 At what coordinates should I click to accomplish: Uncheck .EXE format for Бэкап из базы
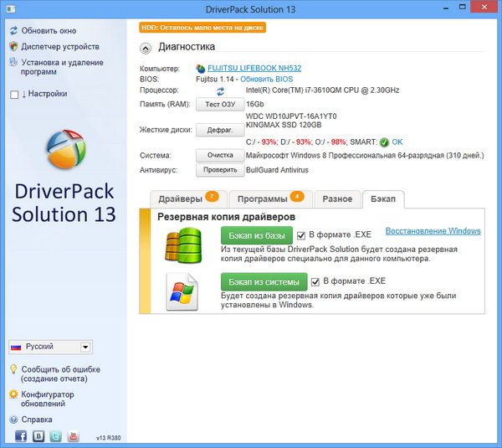point(301,235)
